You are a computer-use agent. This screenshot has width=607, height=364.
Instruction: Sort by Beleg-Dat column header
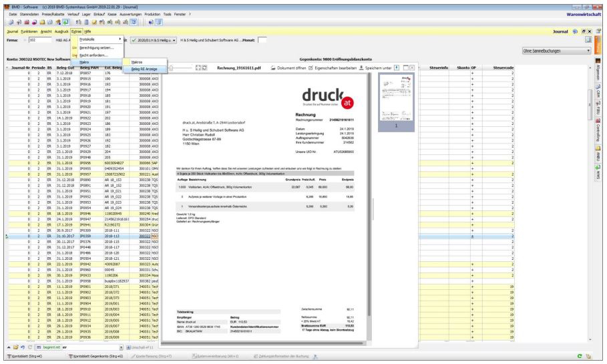pyautogui.click(x=65, y=67)
